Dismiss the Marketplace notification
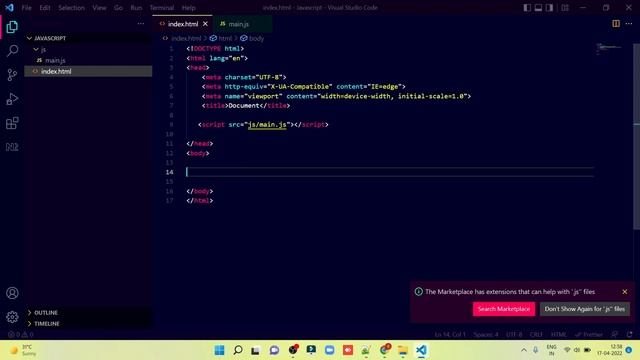This screenshot has width=640, height=360. [x=625, y=292]
